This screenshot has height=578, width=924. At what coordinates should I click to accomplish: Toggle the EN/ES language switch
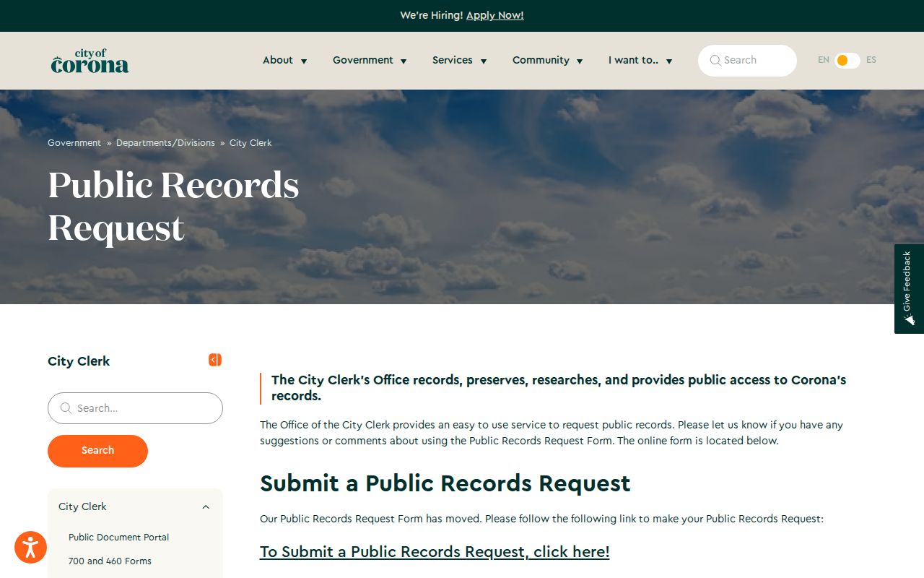[x=847, y=60]
